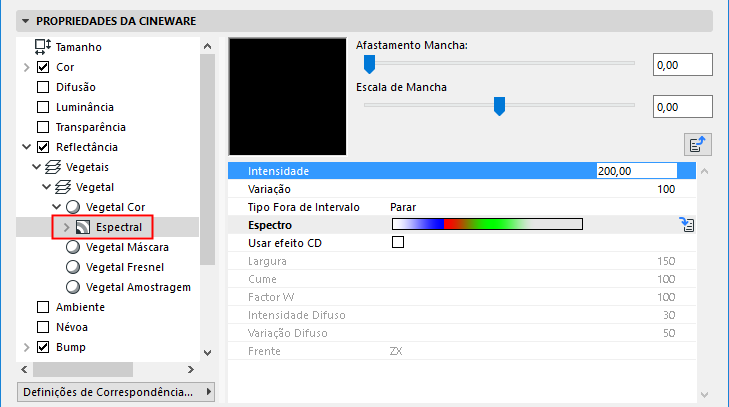Select the Tamanho tree item

79,47
